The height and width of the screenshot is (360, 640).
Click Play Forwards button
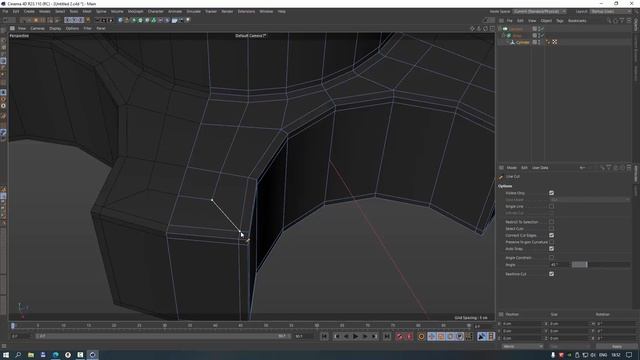coord(355,336)
